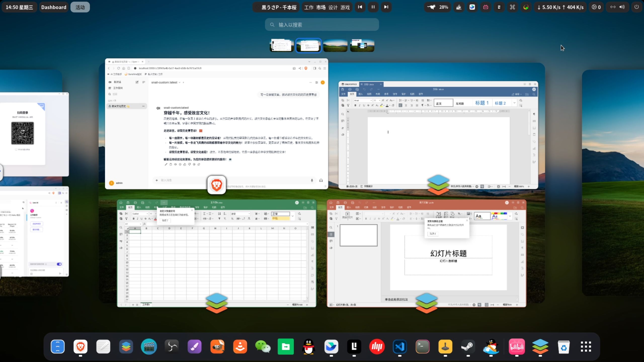Image resolution: width=644 pixels, height=362 pixels.
Task: Click 工作空间 in the chat sidebar
Action: (118, 88)
